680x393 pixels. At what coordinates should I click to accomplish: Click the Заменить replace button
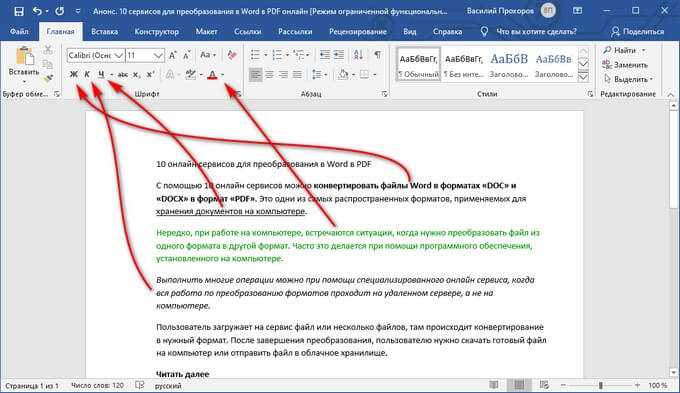[625, 65]
